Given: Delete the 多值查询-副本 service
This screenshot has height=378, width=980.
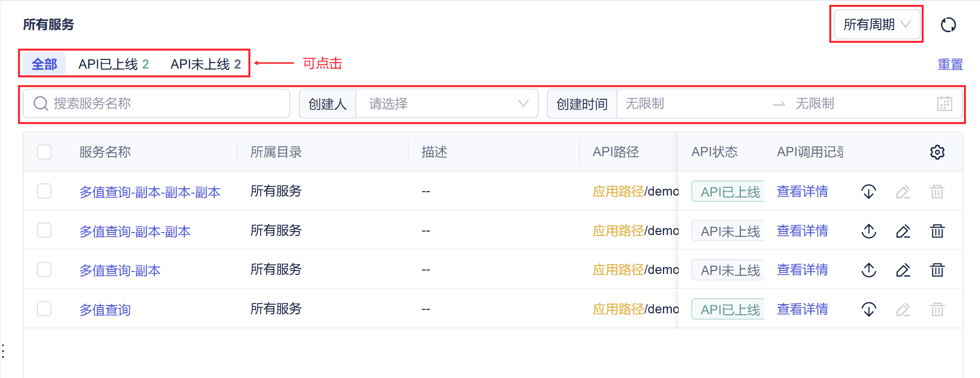Looking at the screenshot, I should (x=937, y=270).
